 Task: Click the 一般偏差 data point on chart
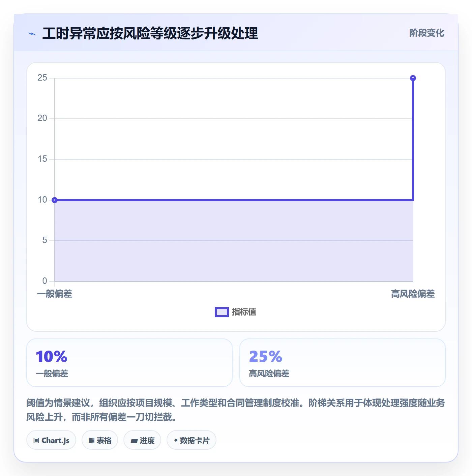pos(55,200)
